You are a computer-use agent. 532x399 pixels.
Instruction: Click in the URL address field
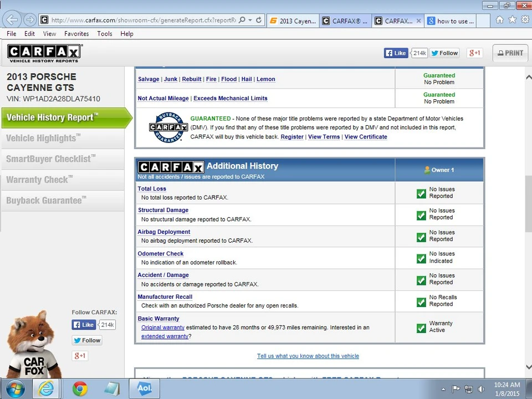pyautogui.click(x=143, y=20)
